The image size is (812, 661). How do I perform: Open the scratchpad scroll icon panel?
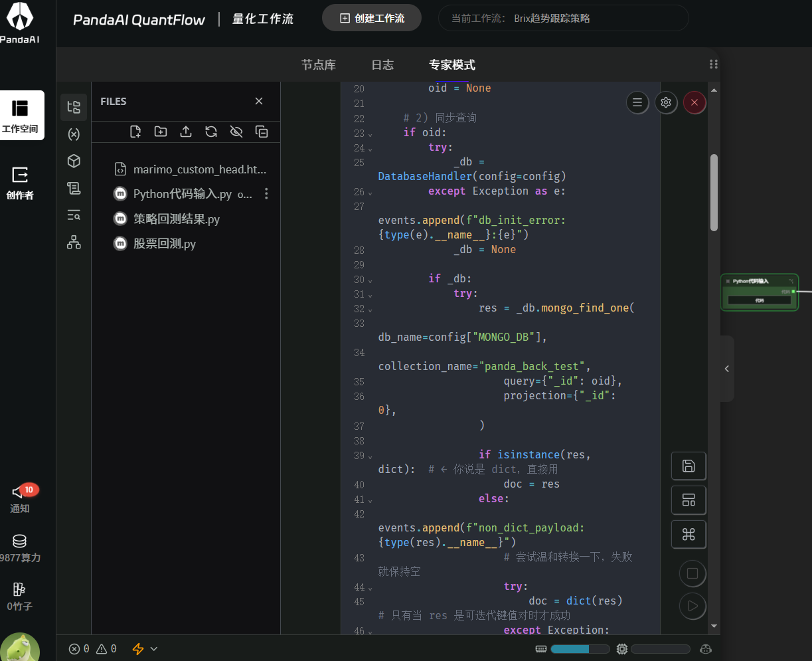(x=74, y=188)
